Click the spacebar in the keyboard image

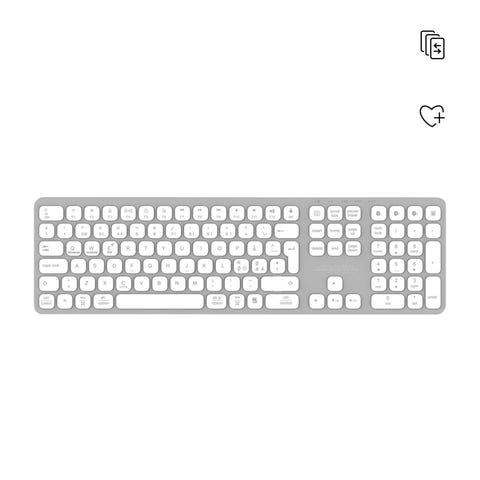[160, 301]
